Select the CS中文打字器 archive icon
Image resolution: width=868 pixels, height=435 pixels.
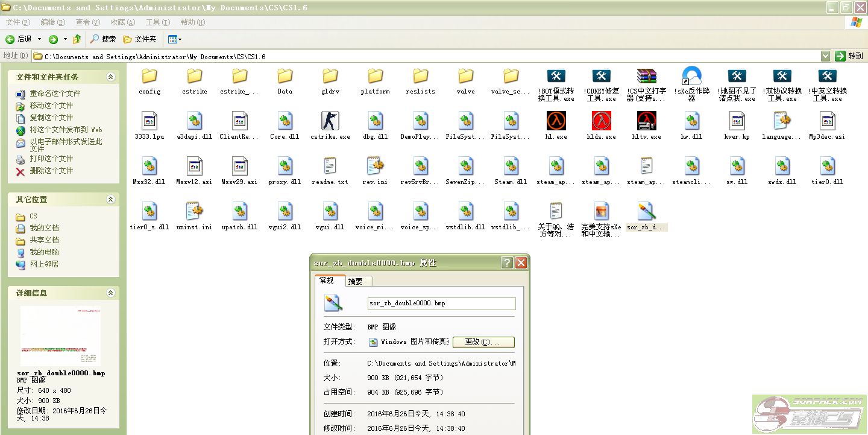click(646, 77)
